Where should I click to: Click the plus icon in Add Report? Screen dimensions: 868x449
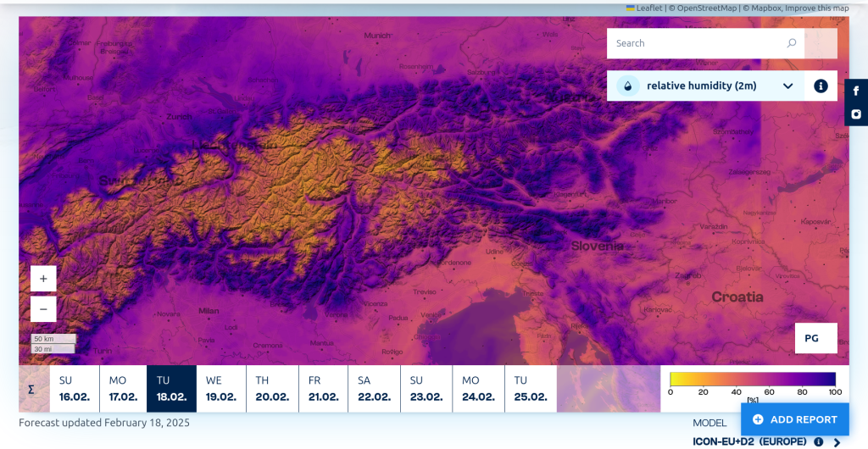758,419
